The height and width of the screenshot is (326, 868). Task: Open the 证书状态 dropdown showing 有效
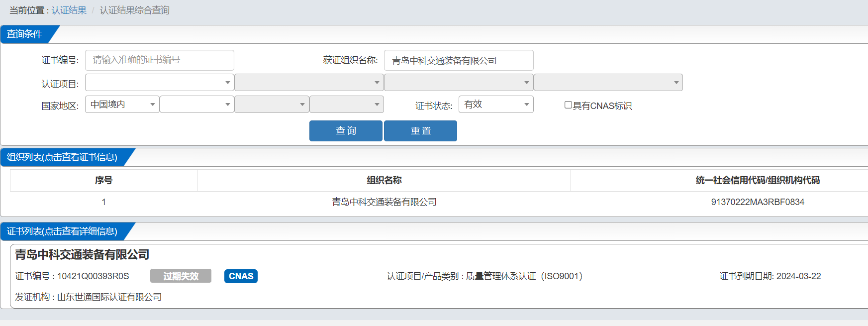(x=496, y=105)
